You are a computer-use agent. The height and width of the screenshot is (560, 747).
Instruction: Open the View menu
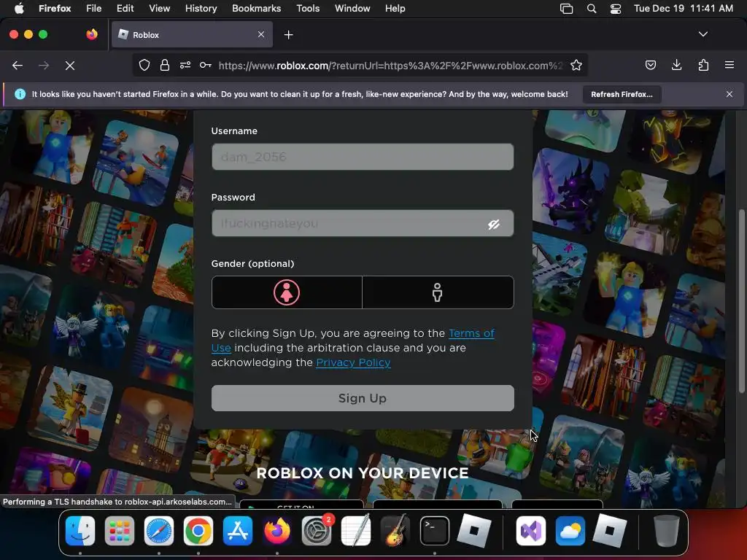[159, 9]
